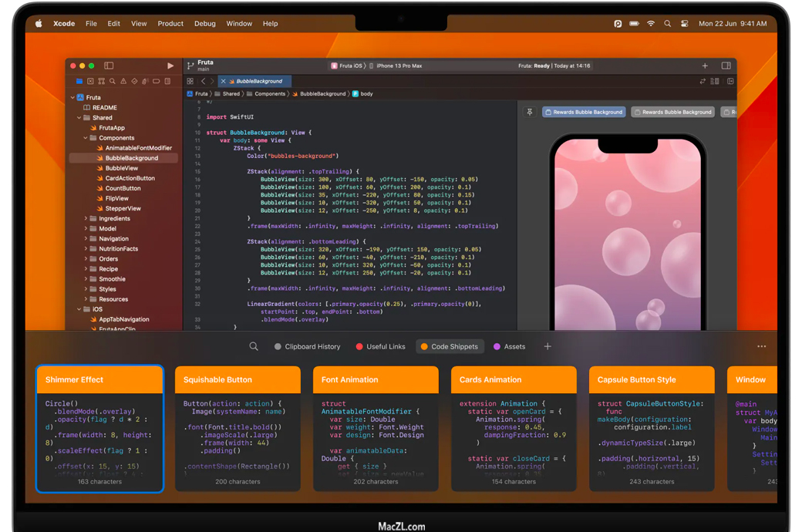Toggle the inspector panel on the right
The image size is (802, 532).
pos(726,66)
